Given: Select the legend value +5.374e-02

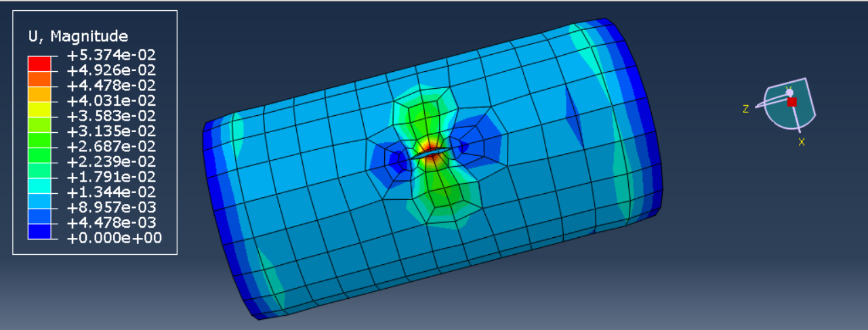Looking at the screenshot, I should click(x=111, y=55).
